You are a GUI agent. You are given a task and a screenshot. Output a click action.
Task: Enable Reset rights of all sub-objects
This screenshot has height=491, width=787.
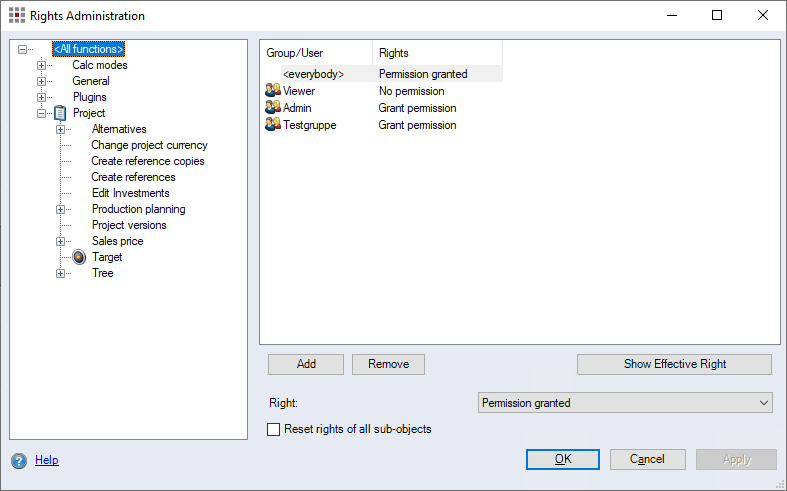tap(274, 430)
